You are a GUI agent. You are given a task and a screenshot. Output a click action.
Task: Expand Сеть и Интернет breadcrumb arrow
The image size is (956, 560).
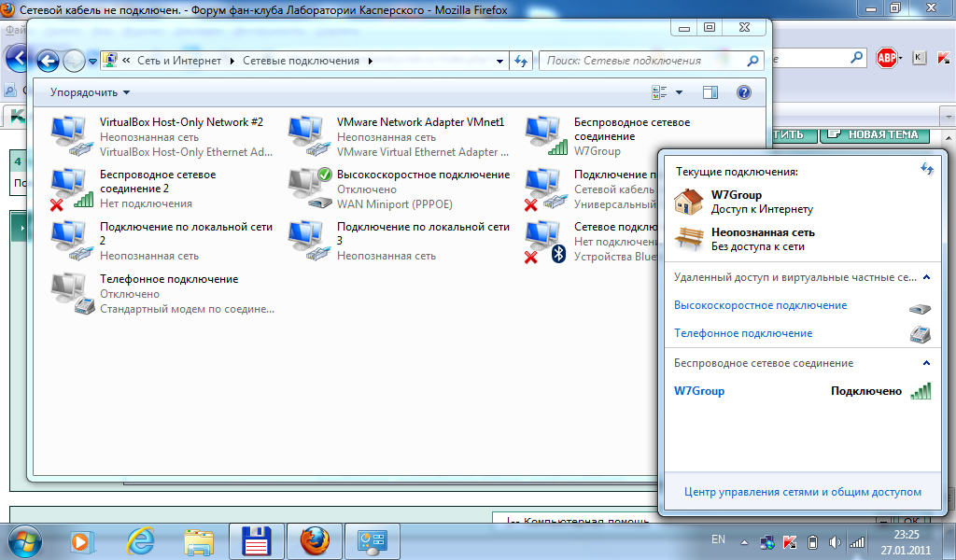pos(232,61)
